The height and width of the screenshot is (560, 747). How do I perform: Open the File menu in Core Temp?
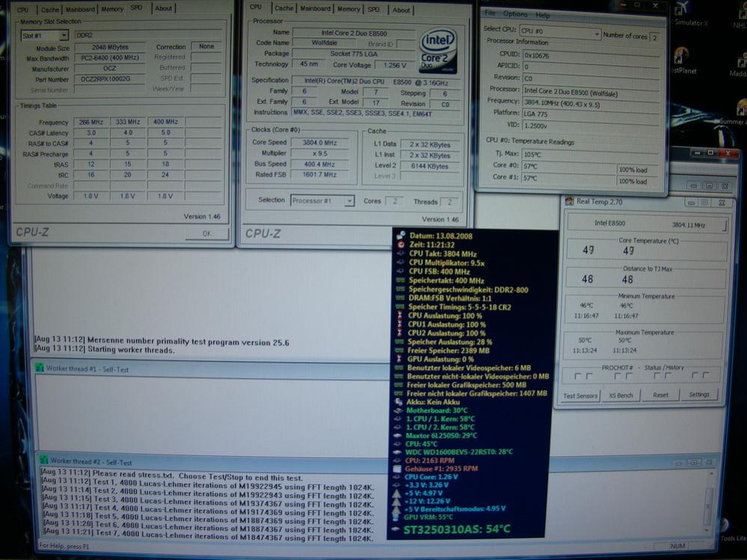[x=491, y=13]
